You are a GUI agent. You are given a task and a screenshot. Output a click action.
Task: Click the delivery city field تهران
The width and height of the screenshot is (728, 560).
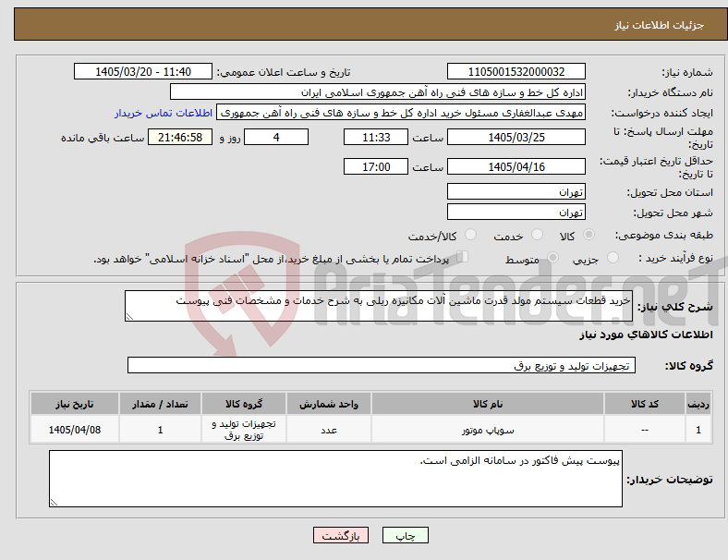(516, 212)
